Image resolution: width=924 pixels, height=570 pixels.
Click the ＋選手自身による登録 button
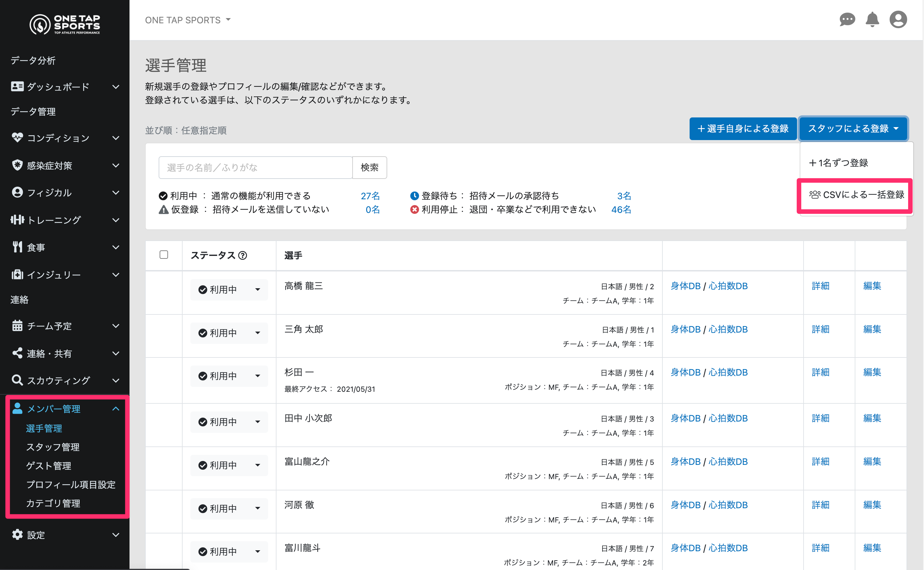(743, 128)
